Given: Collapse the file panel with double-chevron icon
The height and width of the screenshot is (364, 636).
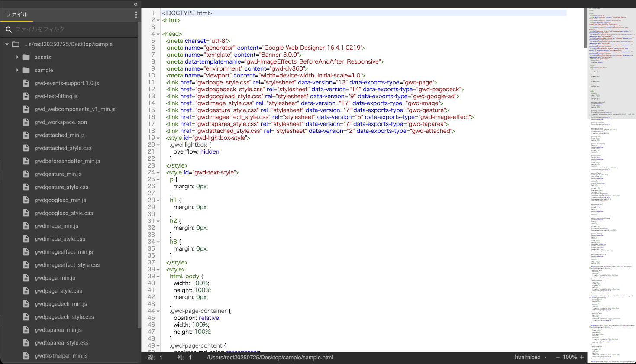Looking at the screenshot, I should pyautogui.click(x=136, y=4).
